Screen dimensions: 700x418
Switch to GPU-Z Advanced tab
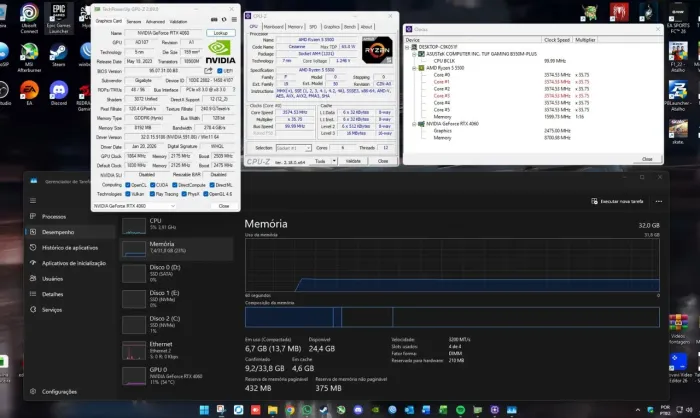[155, 21]
